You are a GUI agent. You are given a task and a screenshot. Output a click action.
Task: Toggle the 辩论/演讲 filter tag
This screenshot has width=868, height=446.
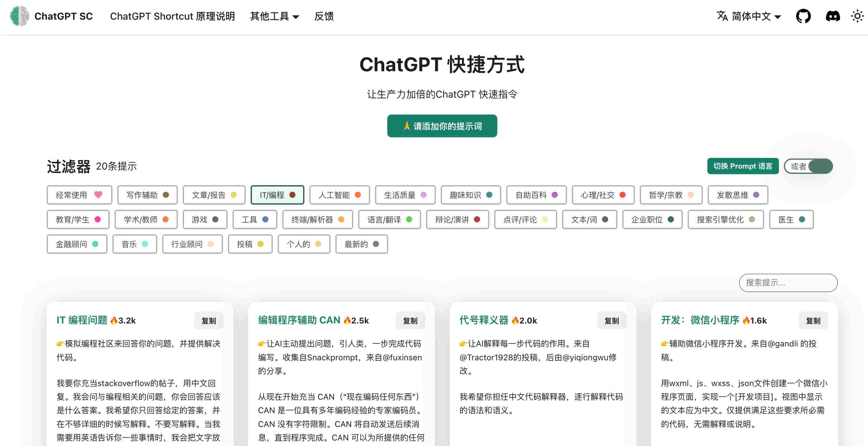457,219
